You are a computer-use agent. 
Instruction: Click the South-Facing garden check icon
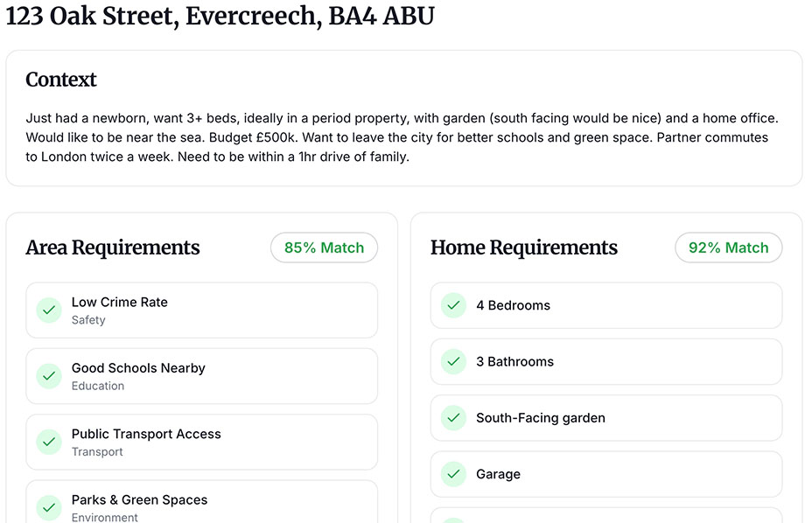pos(453,418)
